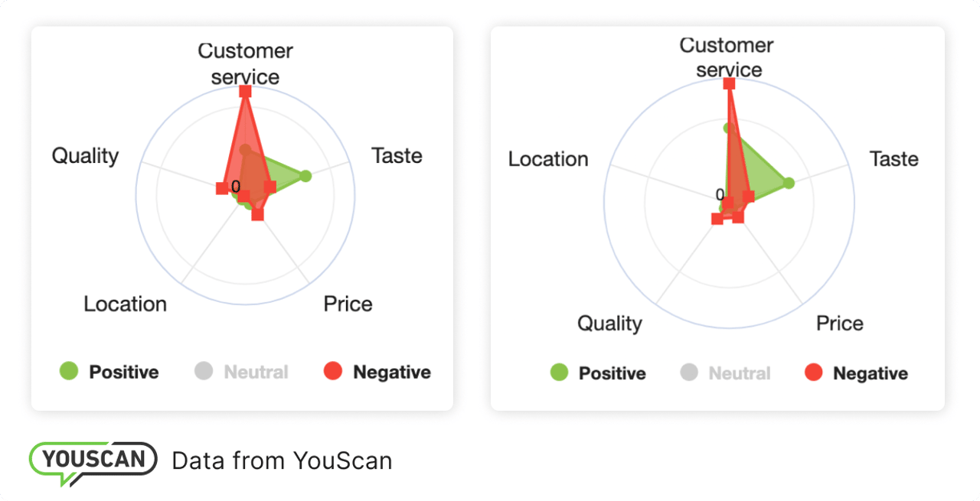Screen dimensions: 980x501
Task: Select the Location label on left chart
Action: (125, 304)
